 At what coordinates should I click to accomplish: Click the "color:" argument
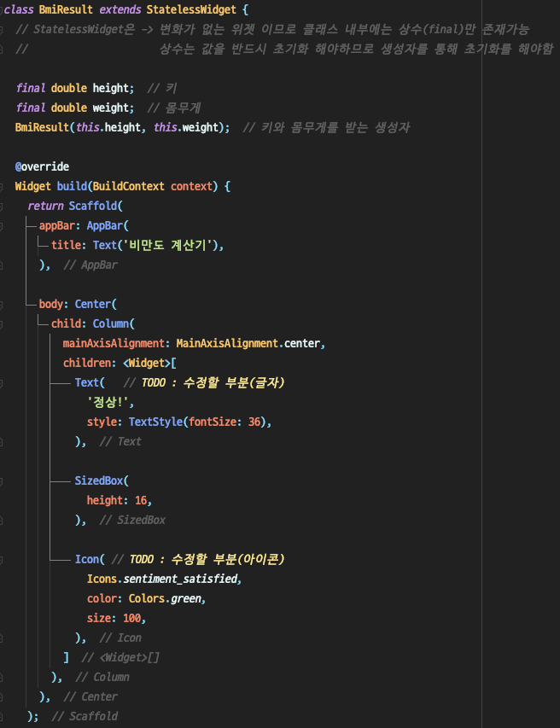(x=104, y=598)
